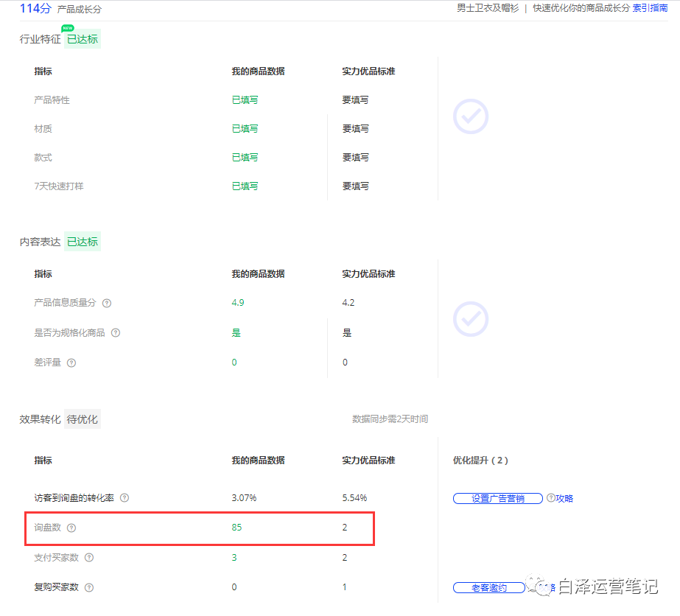Click the question mark before 攻略 near 设置广告营销

point(550,497)
